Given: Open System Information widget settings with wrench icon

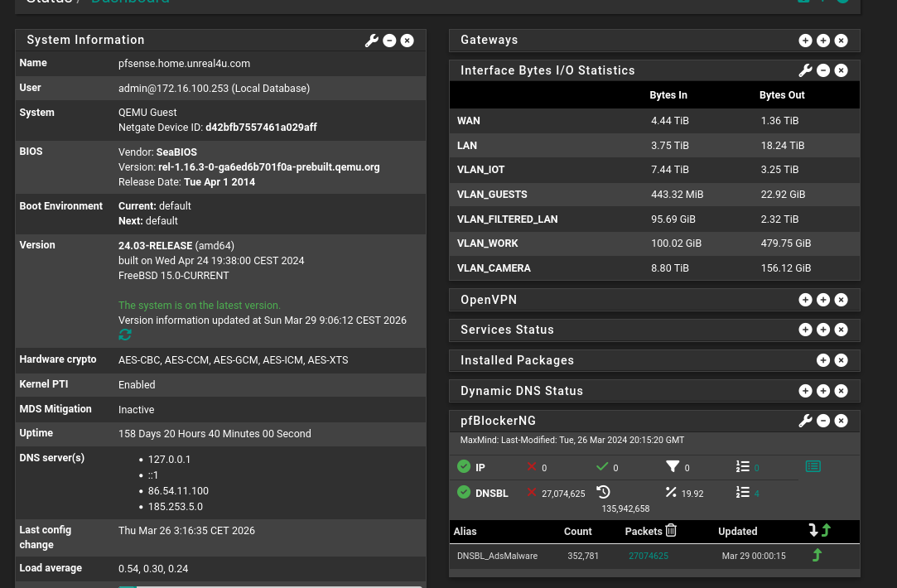Looking at the screenshot, I should tap(371, 40).
